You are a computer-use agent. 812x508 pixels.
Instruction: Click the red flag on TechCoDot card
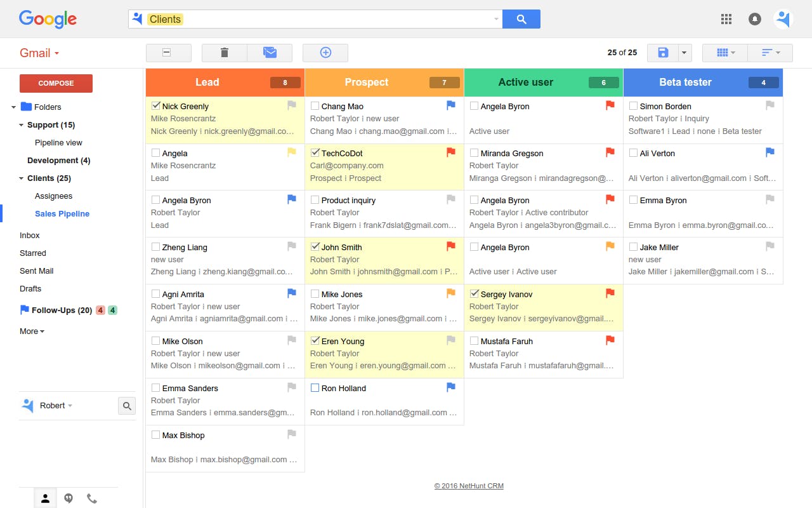pos(451,152)
